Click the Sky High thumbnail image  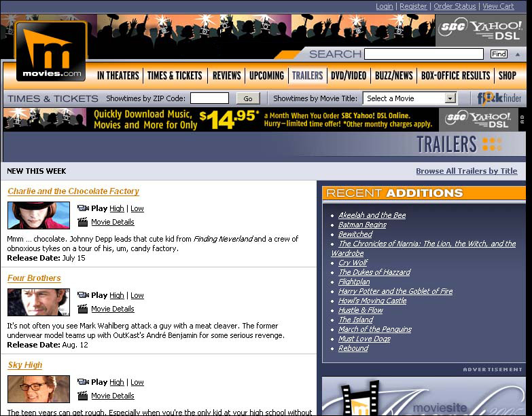pos(39,389)
